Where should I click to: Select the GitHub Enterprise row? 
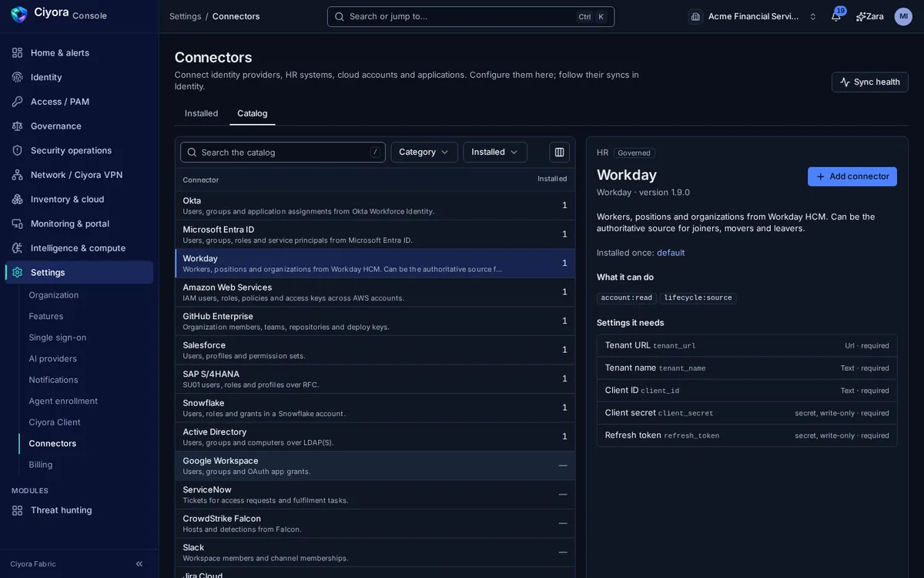(x=375, y=321)
